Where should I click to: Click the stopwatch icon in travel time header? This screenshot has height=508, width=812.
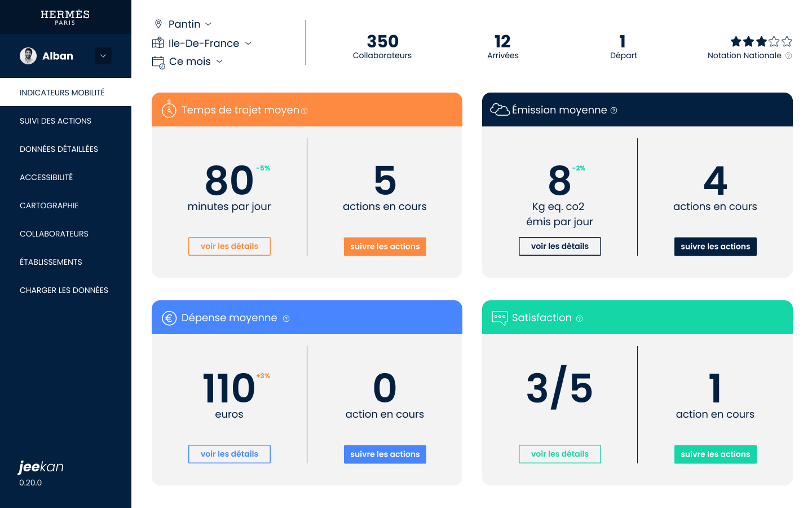[169, 110]
